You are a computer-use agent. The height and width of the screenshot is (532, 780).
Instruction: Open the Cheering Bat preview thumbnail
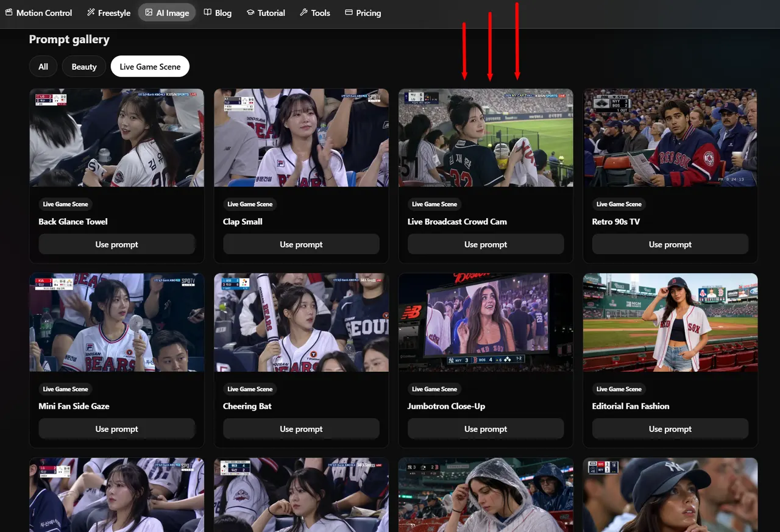tap(301, 322)
